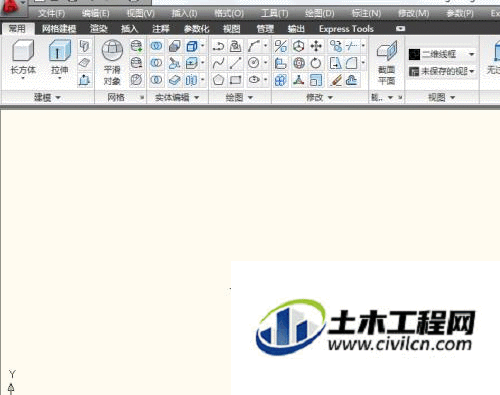Toggle the ribbon minimize button after Express Tools
The height and width of the screenshot is (395, 500).
pos(400,29)
